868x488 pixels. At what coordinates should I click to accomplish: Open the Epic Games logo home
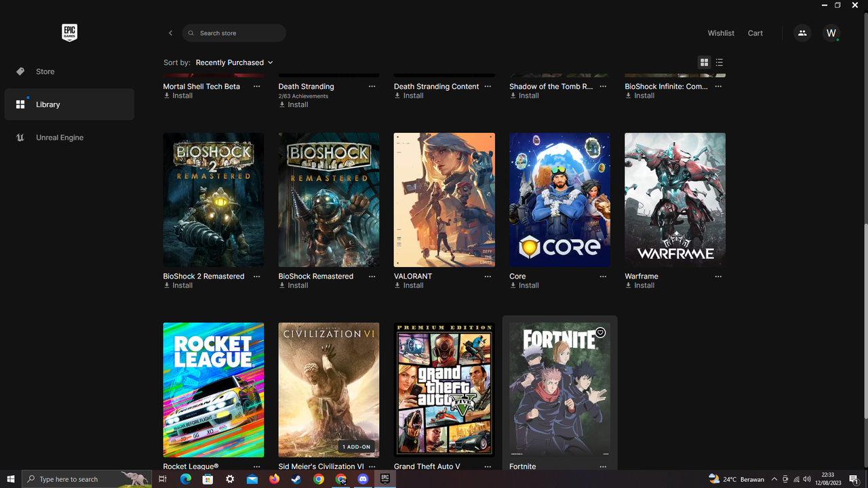click(69, 33)
